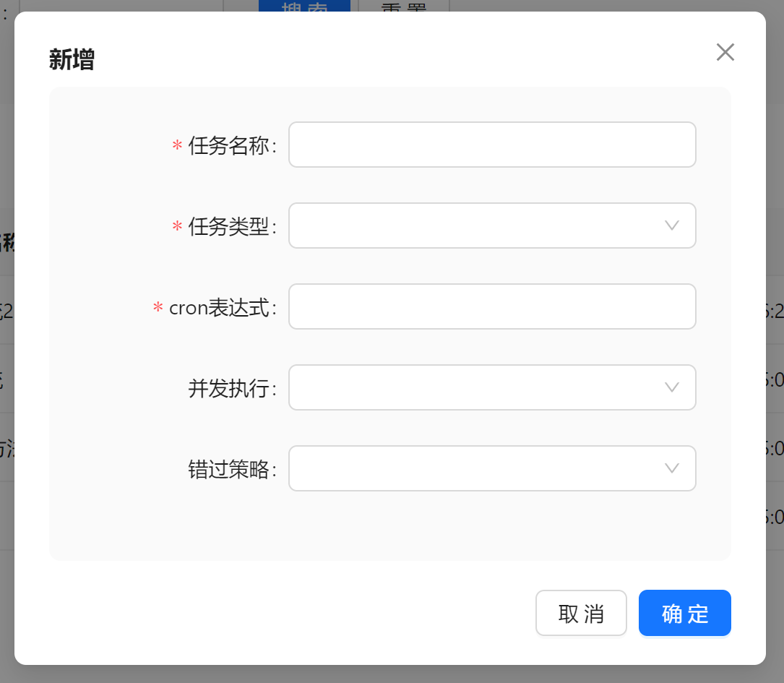Click the down arrow icon for 并发执行
Viewport: 784px width, 683px height.
[x=671, y=387]
